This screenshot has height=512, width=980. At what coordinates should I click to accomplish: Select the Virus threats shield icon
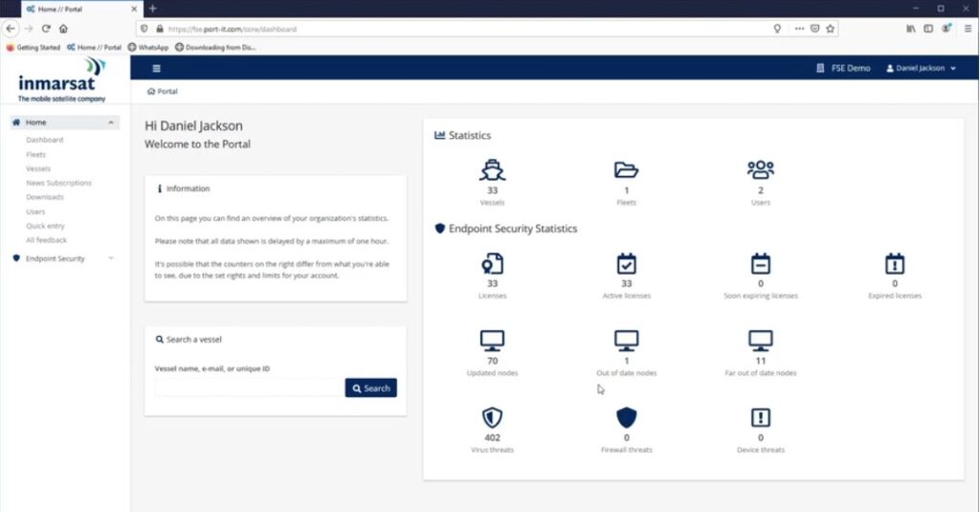492,417
